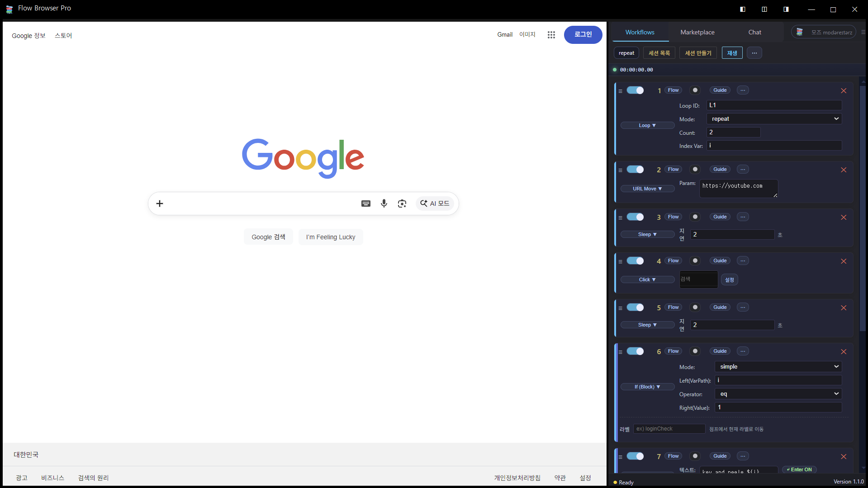This screenshot has height=488, width=868.
Task: Open the Chat tab
Action: [754, 32]
